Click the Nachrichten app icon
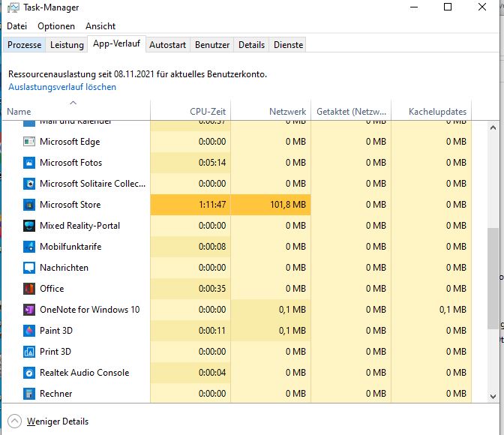 29,268
